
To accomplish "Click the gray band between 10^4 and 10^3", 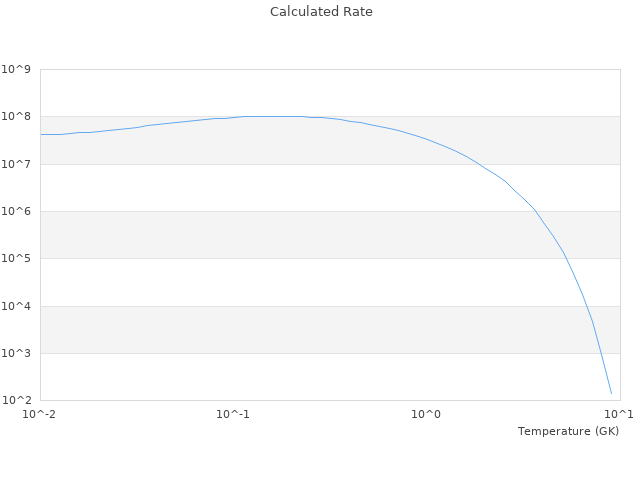I will (x=300, y=330).
